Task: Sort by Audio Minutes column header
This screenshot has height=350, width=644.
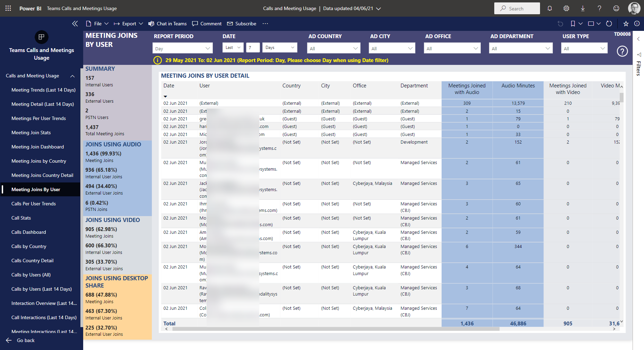Action: tap(518, 86)
